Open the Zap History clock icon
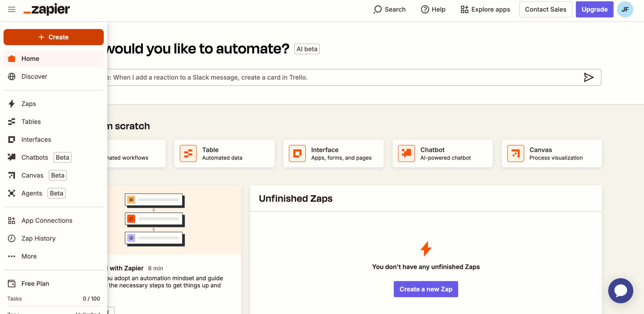 pos(12,239)
